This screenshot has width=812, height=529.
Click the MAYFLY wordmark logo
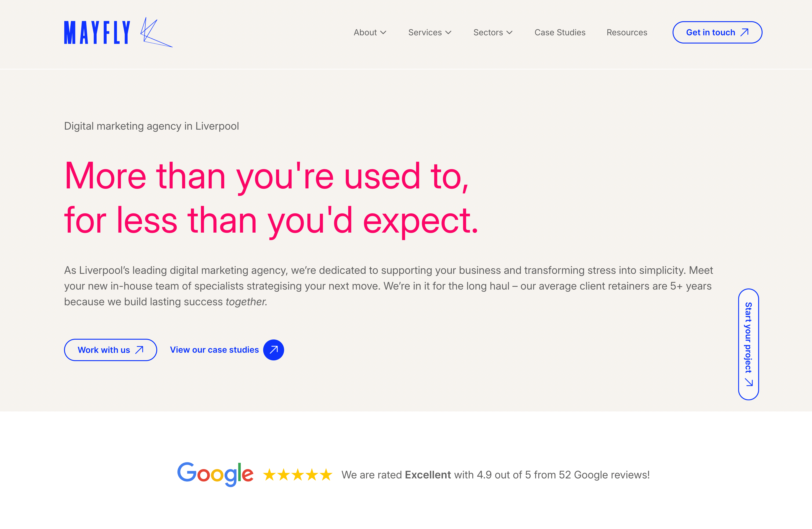pyautogui.click(x=97, y=32)
